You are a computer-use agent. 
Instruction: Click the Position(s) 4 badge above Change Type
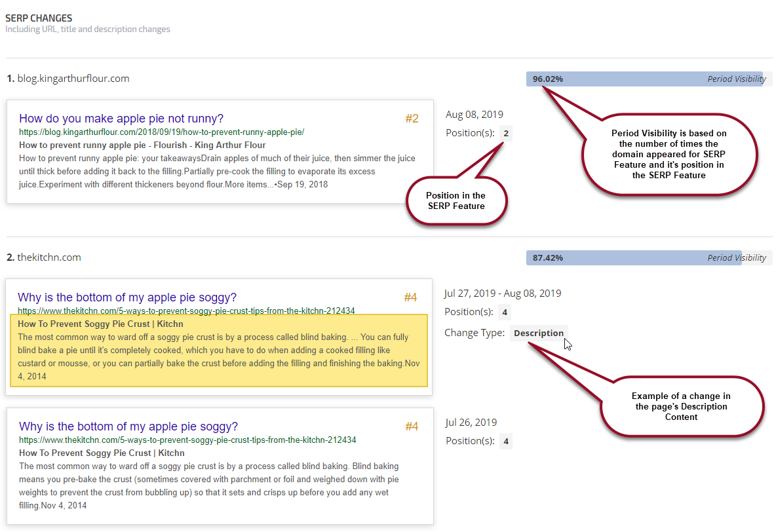pyautogui.click(x=505, y=313)
